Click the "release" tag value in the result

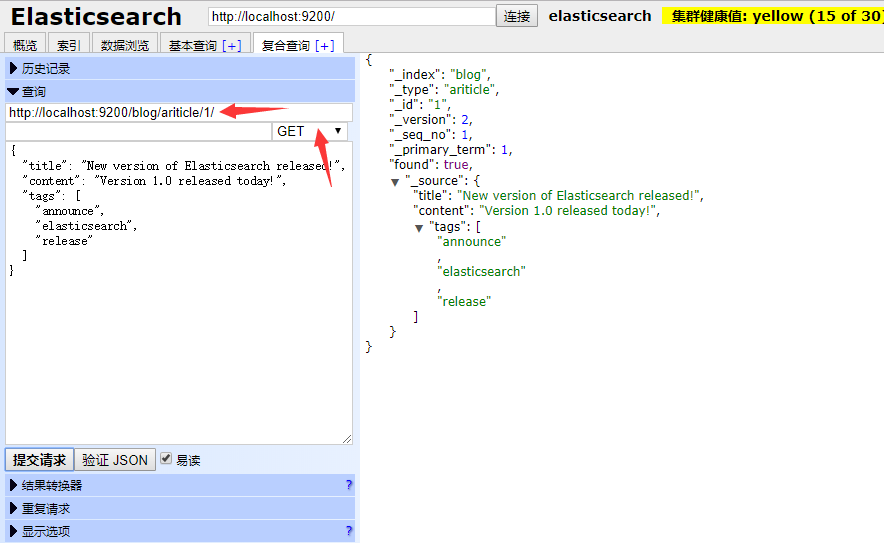(x=464, y=301)
